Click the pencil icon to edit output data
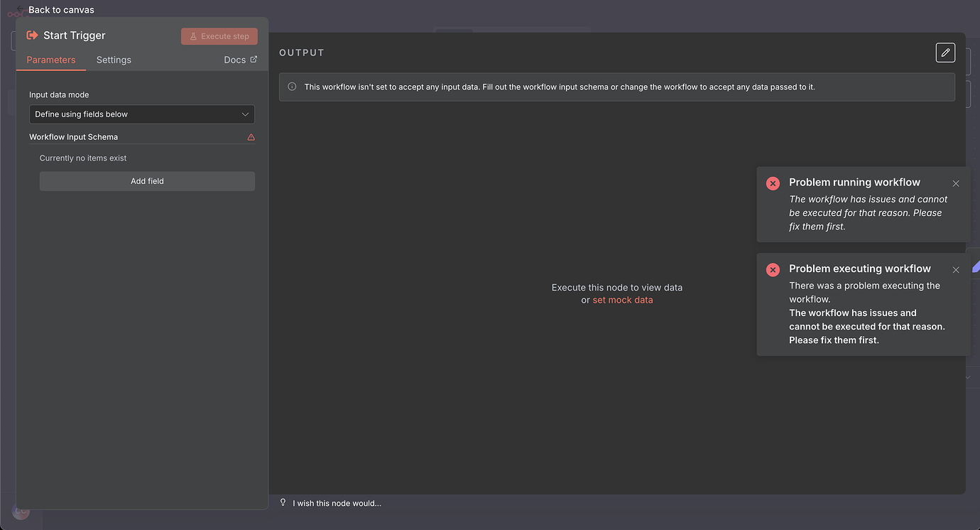This screenshot has width=980, height=530. (x=945, y=52)
